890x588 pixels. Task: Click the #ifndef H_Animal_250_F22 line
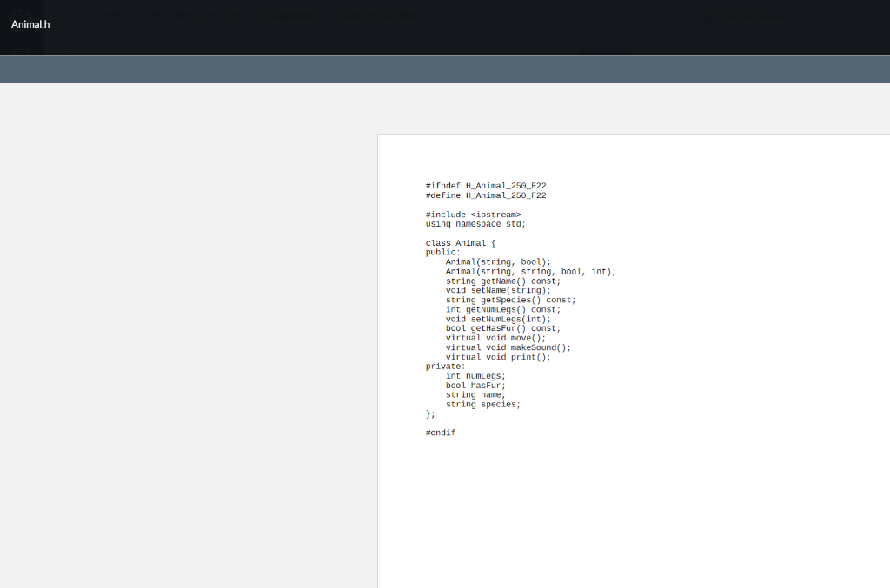tap(484, 185)
